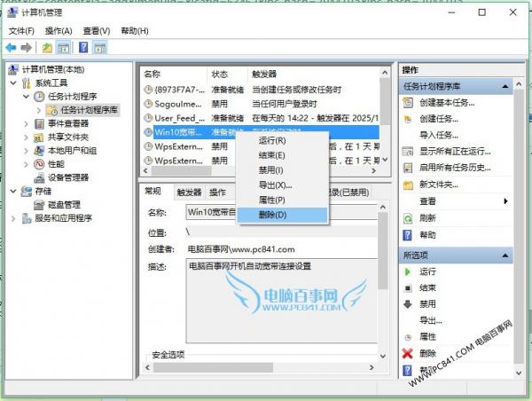Collapse the 存储 tree node
This screenshot has width=532, height=401.
pyautogui.click(x=13, y=191)
